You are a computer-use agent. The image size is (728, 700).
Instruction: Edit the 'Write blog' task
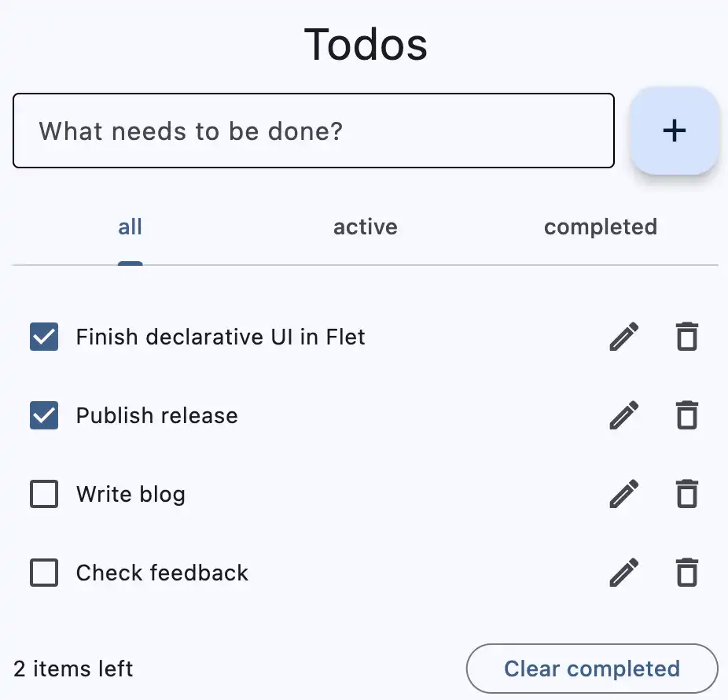point(624,494)
